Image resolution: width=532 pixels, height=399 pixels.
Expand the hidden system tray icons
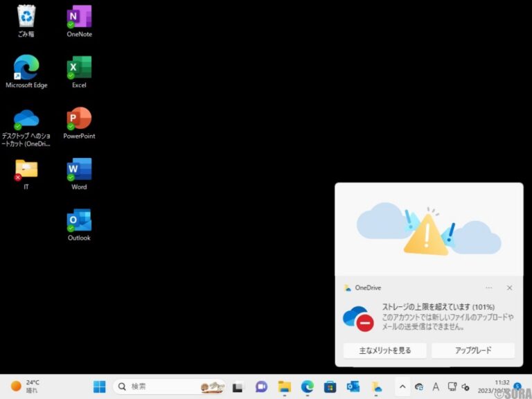402,387
